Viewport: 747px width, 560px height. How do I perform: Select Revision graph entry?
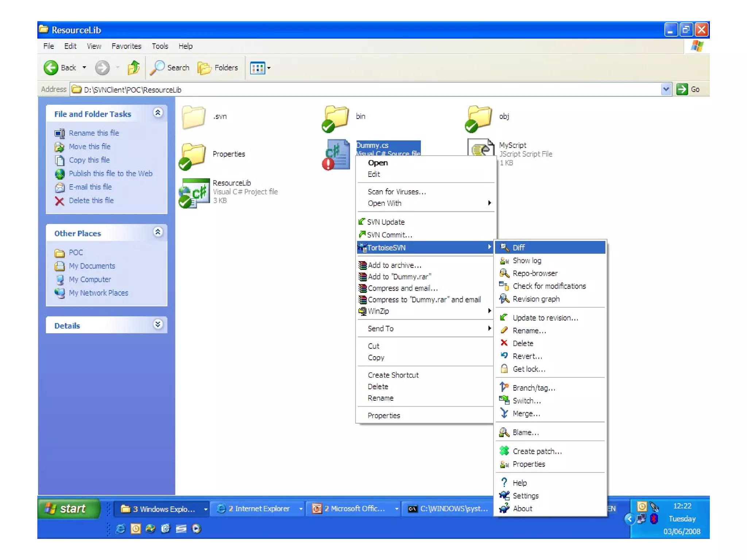[x=535, y=299]
